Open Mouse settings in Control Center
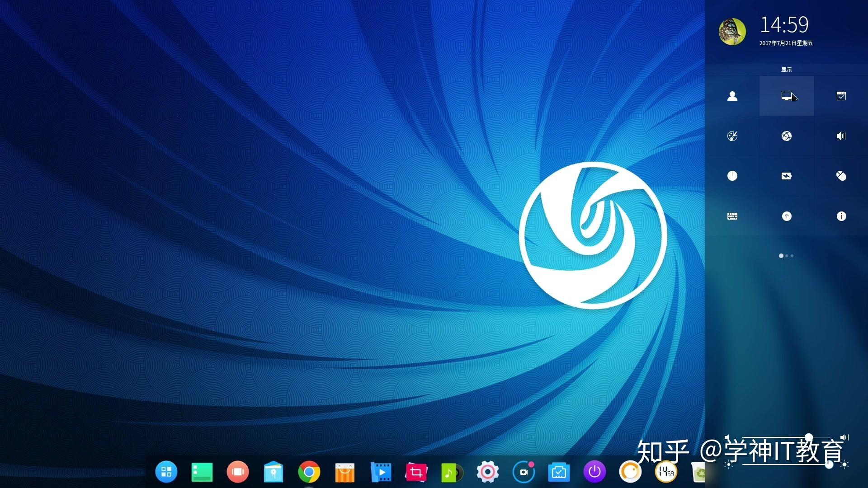Screen dimensions: 868x488 coord(841,176)
